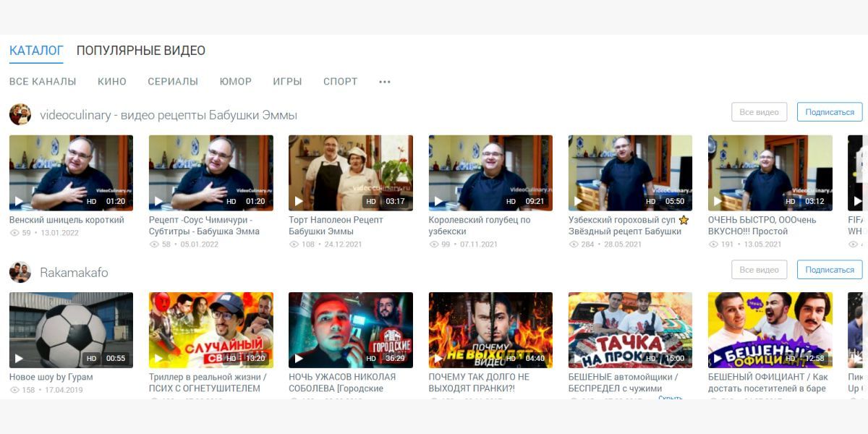
Task: Click play icon on БЕШЕНЫЕ автомойщики thumbnail
Action: [x=578, y=358]
